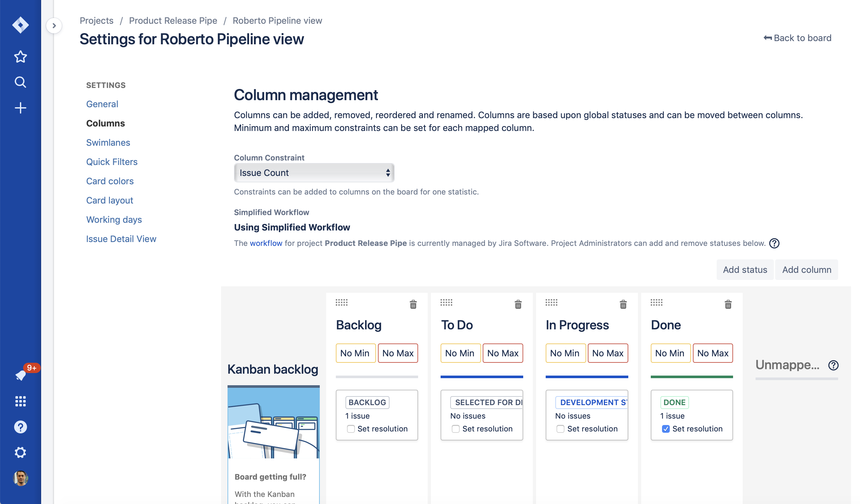The image size is (860, 504).
Task: Delete the Backlog column trash icon
Action: pos(413,304)
